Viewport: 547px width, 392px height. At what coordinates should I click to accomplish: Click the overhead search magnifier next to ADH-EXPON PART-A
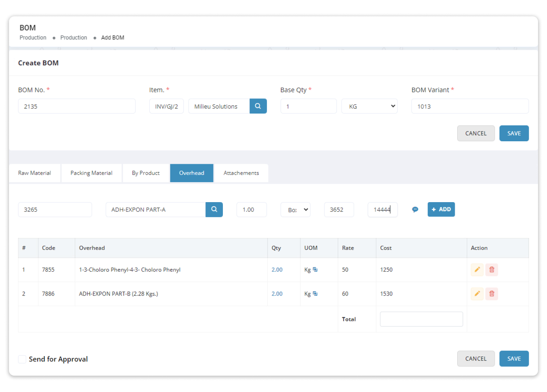pyautogui.click(x=214, y=209)
